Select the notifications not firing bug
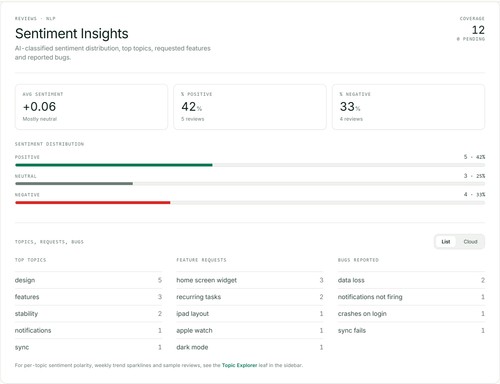This screenshot has height=384, width=500. (x=411, y=297)
